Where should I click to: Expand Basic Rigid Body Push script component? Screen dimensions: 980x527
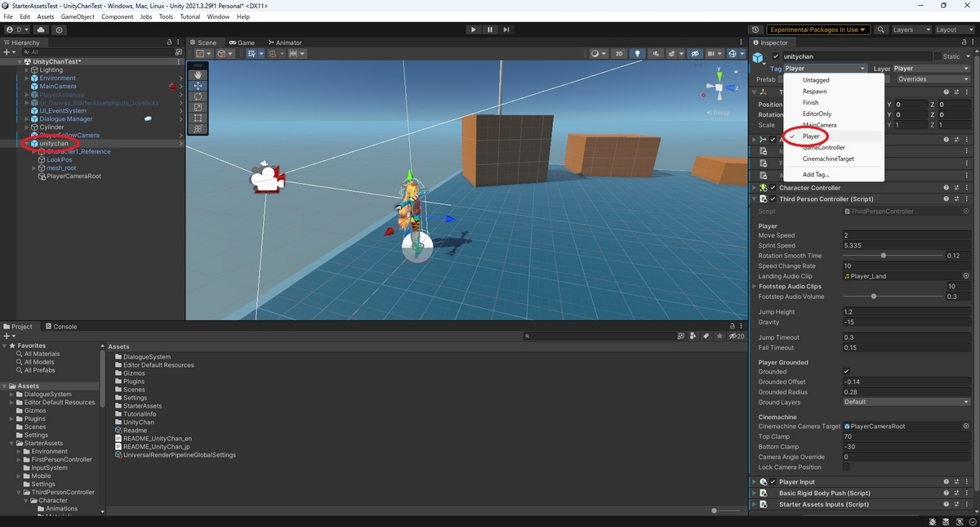click(754, 494)
